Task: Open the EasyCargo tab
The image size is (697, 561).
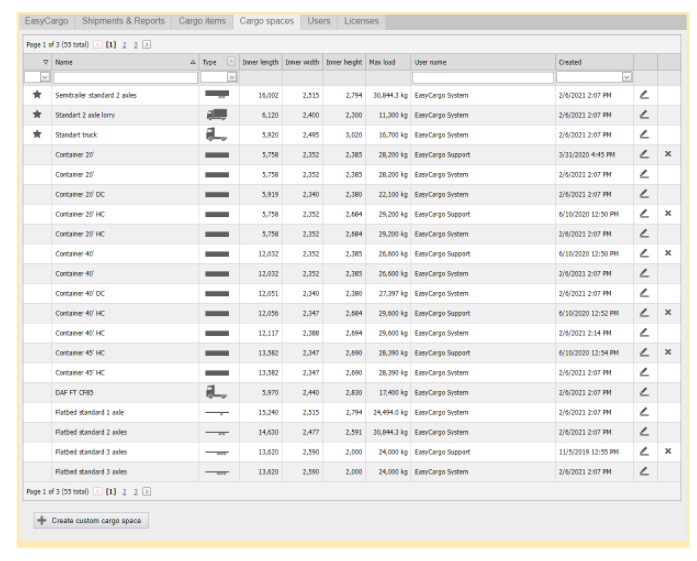Action: [x=47, y=21]
